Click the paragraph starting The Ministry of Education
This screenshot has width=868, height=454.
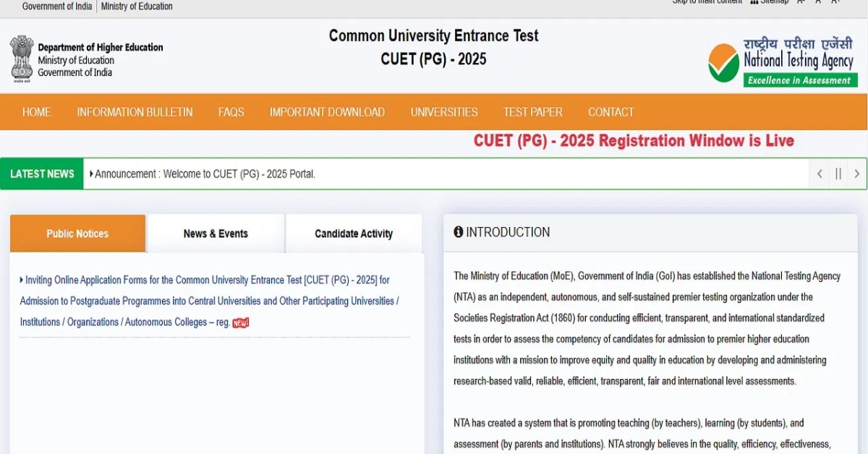[x=647, y=328]
